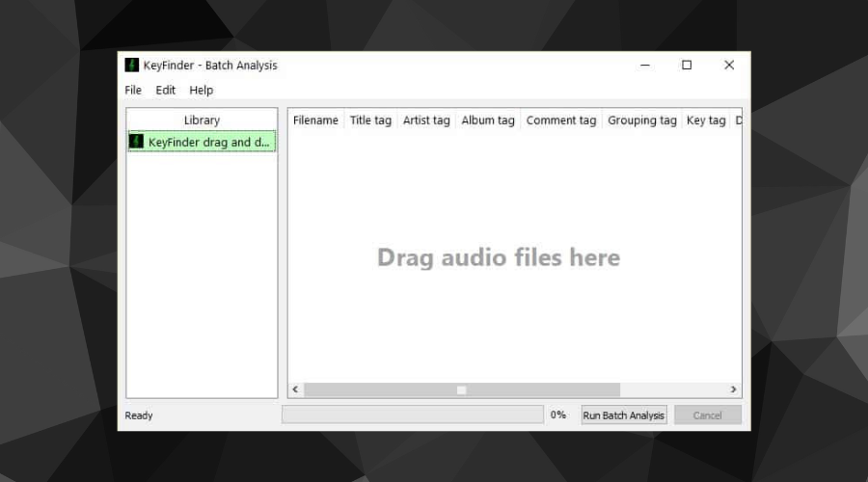Click the KeyFinder playlist icon in Library

pos(136,142)
